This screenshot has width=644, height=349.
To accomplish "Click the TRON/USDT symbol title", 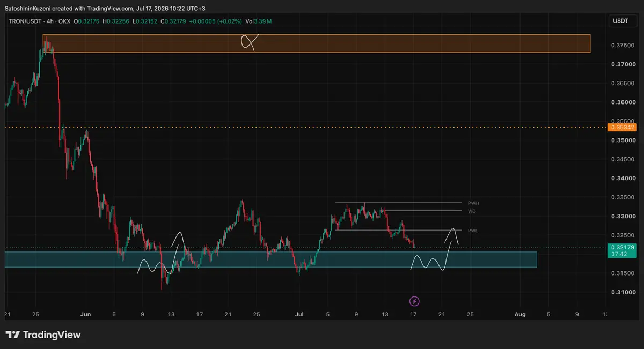I will [24, 21].
